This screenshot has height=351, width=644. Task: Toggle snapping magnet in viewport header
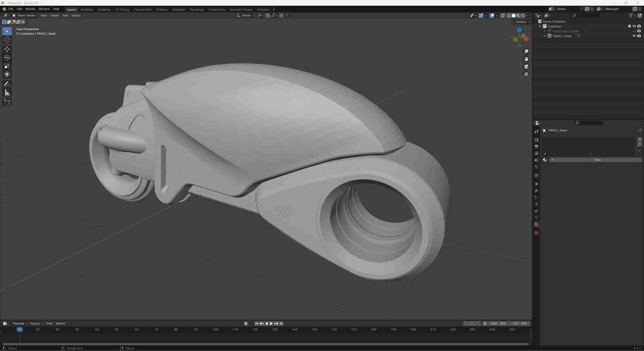tap(267, 15)
